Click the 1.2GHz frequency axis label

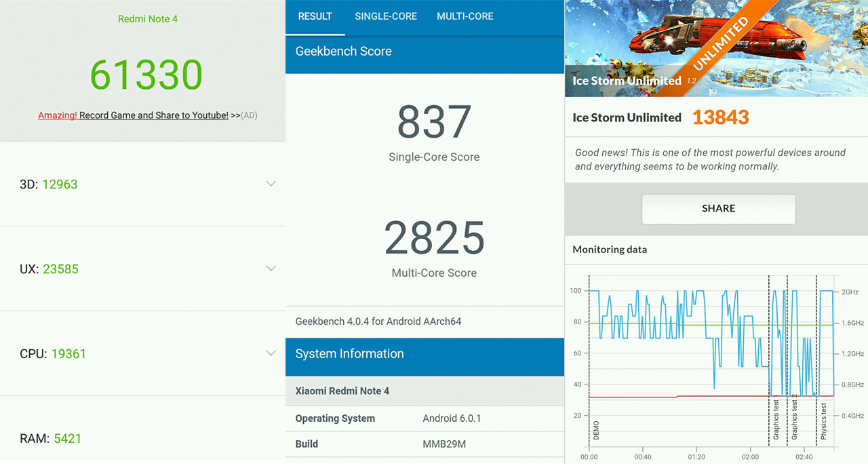(x=852, y=354)
